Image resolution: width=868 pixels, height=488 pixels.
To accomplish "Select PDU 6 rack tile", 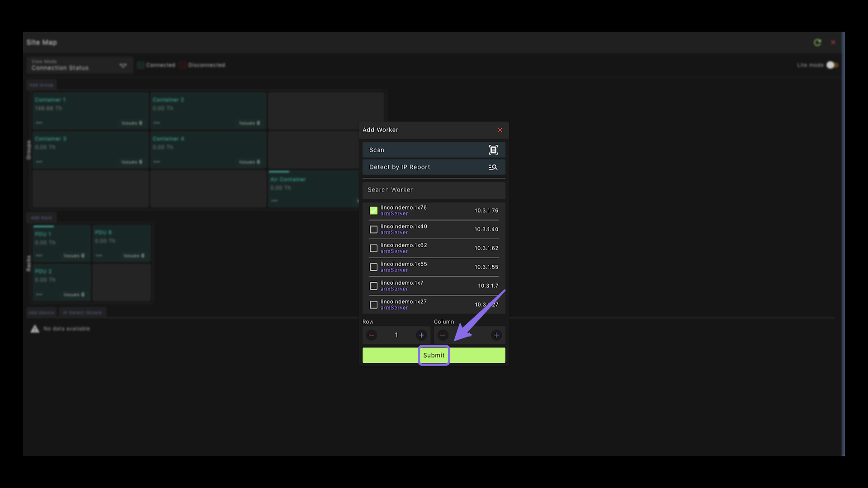I will tap(122, 244).
